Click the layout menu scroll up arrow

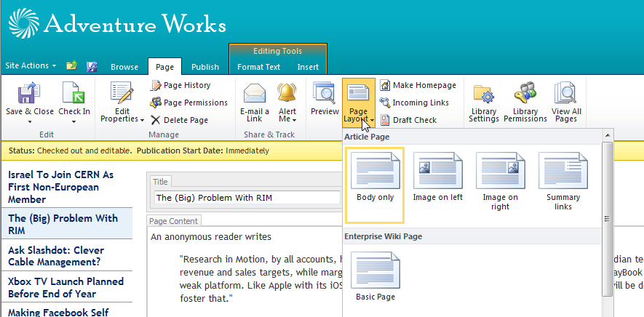pos(608,135)
